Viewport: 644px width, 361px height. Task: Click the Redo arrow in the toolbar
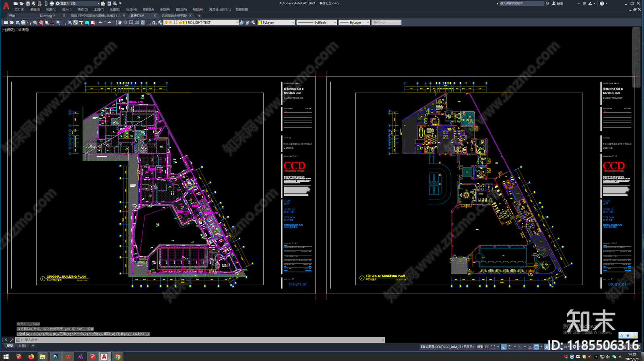pos(109,23)
